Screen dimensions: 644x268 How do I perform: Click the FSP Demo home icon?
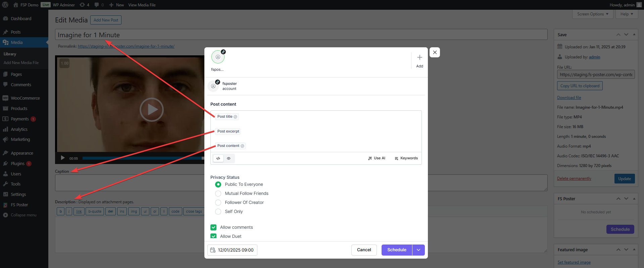pyautogui.click(x=16, y=5)
